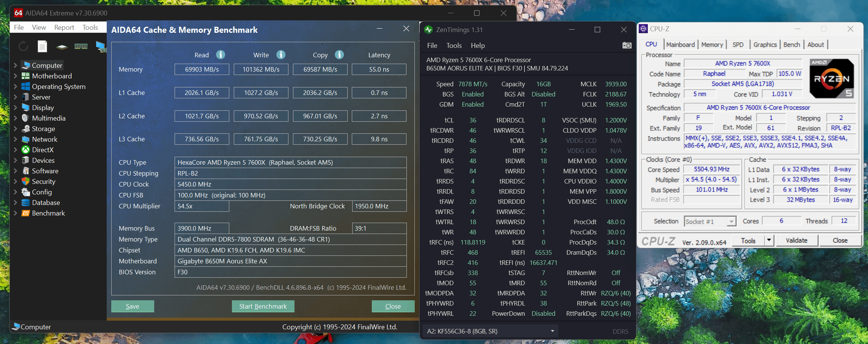Viewport: 868px width, 344px height.
Task: Click the DirectX Xbox icon in tree
Action: [x=26, y=150]
